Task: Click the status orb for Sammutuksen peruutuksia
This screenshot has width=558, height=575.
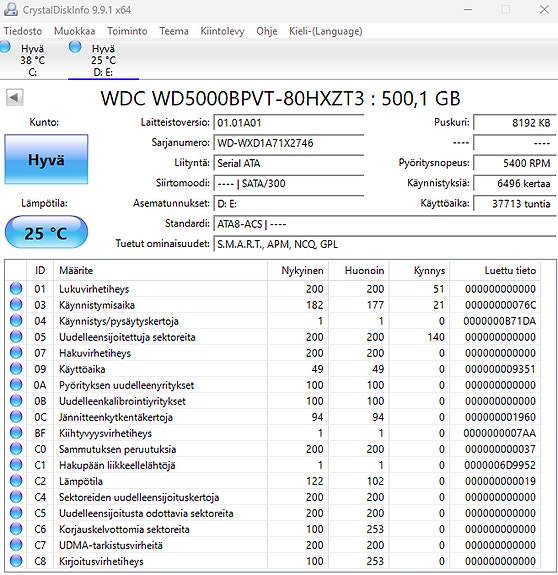Action: pos(16,449)
